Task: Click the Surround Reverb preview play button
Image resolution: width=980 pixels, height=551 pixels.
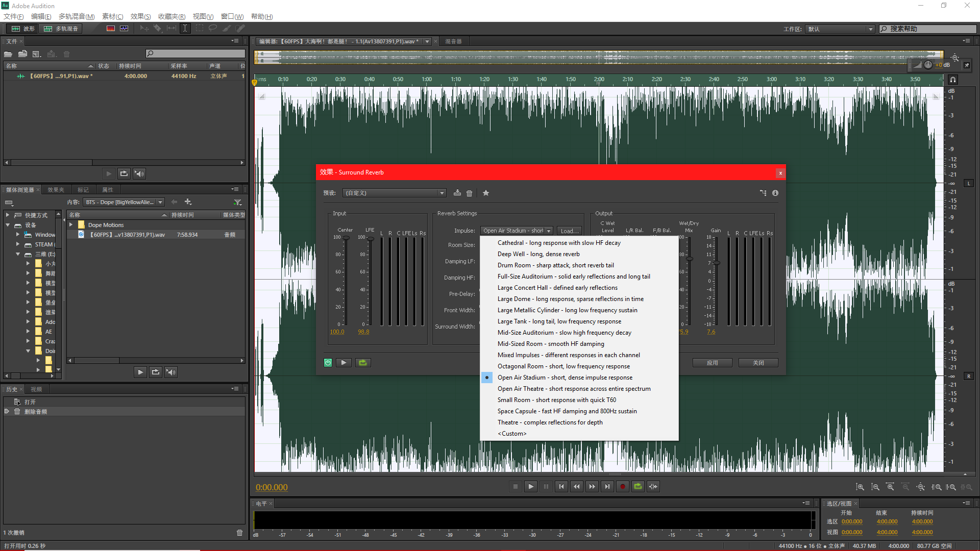Action: click(x=344, y=363)
